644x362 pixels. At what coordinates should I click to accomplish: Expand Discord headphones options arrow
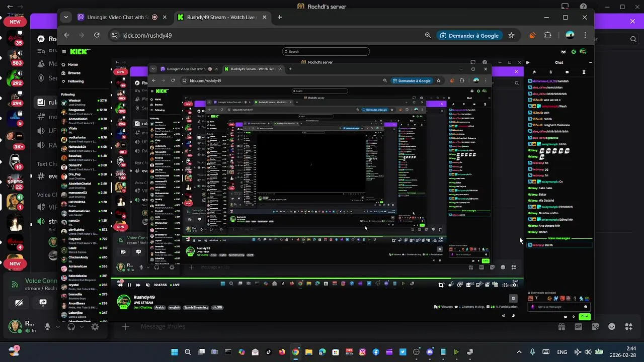click(x=82, y=327)
